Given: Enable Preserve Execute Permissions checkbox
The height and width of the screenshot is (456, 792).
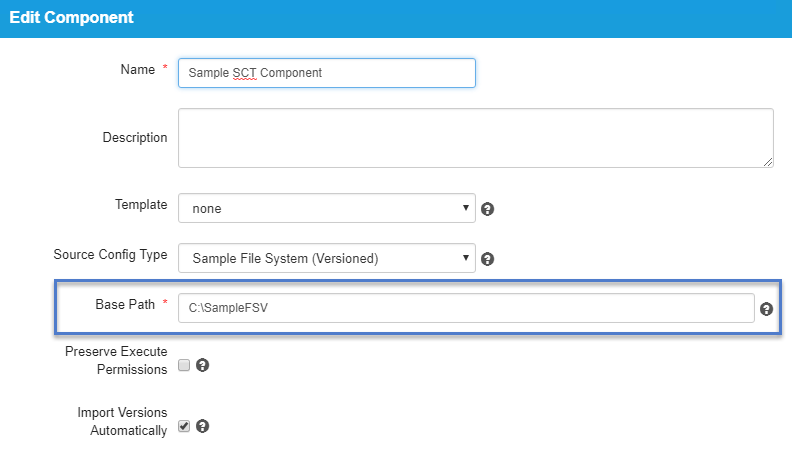Looking at the screenshot, I should tap(184, 365).
